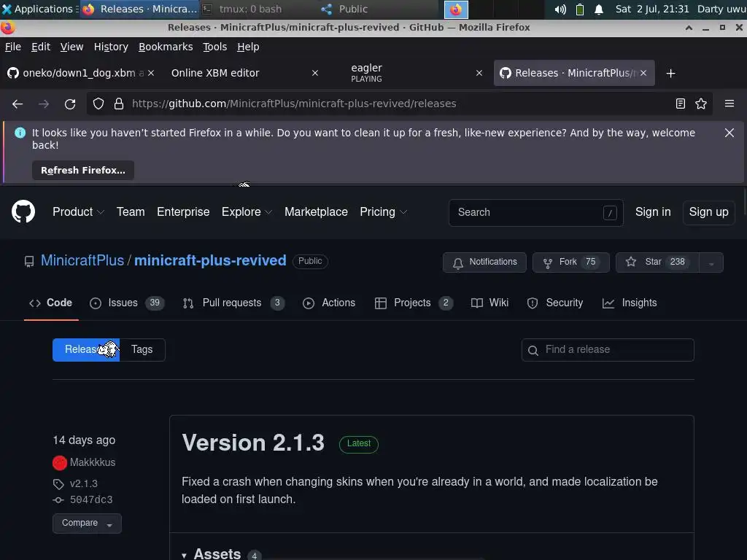This screenshot has height=560, width=747.
Task: Reload the page with the refresh icon
Action: [70, 104]
